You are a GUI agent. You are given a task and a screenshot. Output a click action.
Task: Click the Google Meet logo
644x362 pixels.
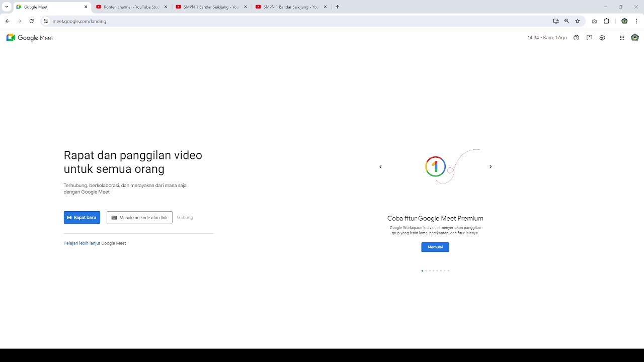(29, 38)
